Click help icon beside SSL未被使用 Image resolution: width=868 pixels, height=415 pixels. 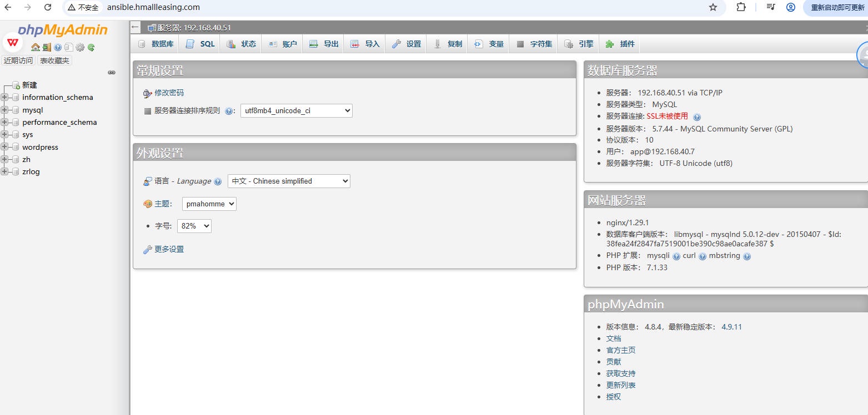[697, 117]
